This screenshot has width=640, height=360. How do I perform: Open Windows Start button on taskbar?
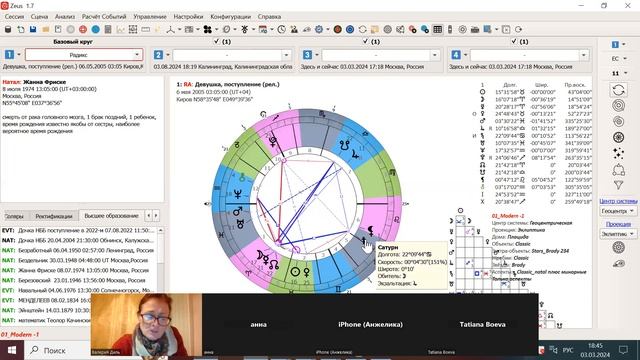pyautogui.click(x=12, y=350)
